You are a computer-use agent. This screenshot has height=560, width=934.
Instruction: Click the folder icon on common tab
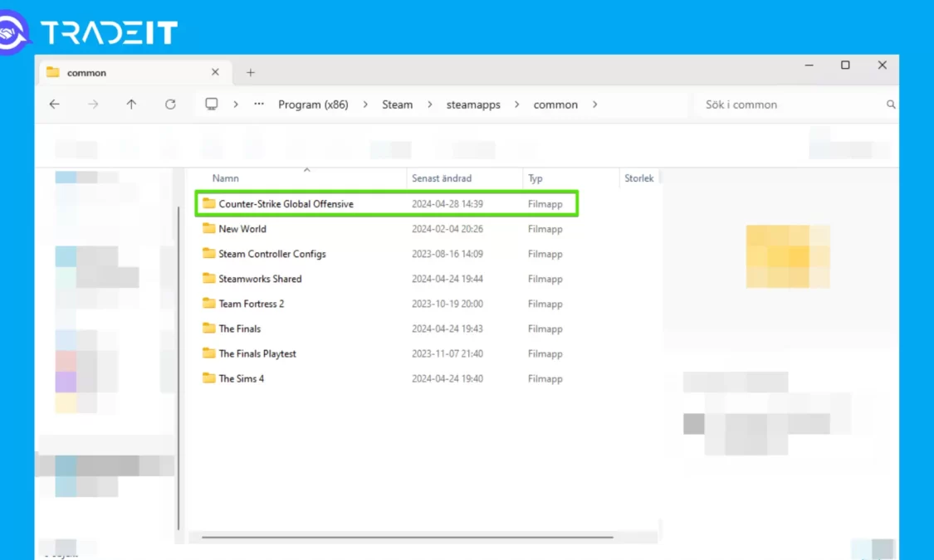(x=53, y=72)
